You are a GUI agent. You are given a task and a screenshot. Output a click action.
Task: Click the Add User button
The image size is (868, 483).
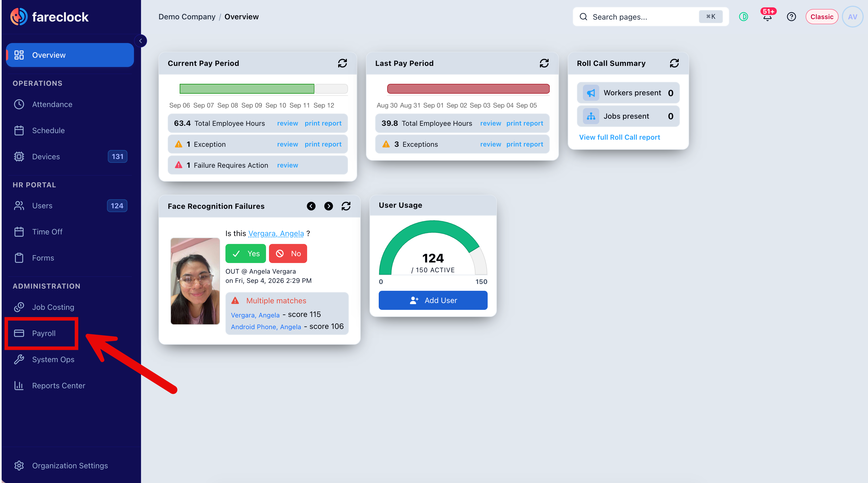433,300
